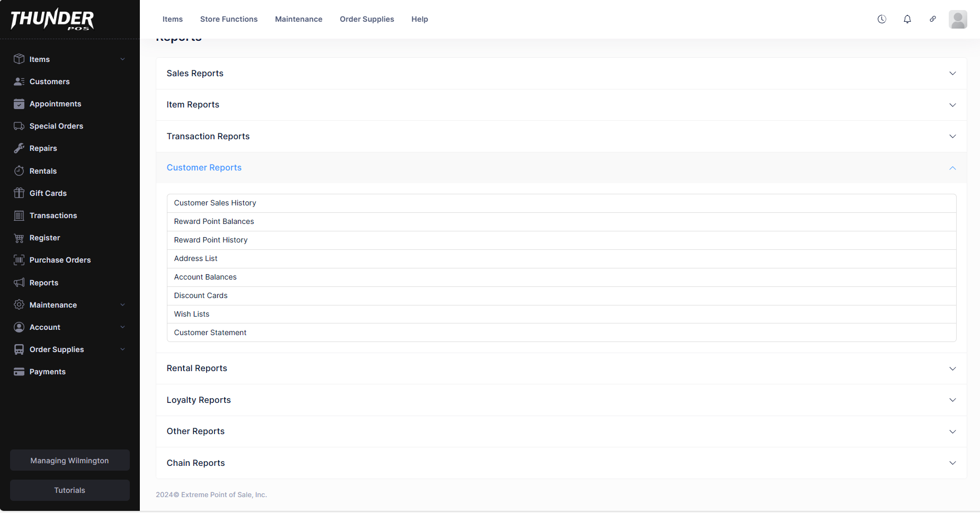Open the notifications bell icon
This screenshot has height=513, width=980.
point(907,19)
